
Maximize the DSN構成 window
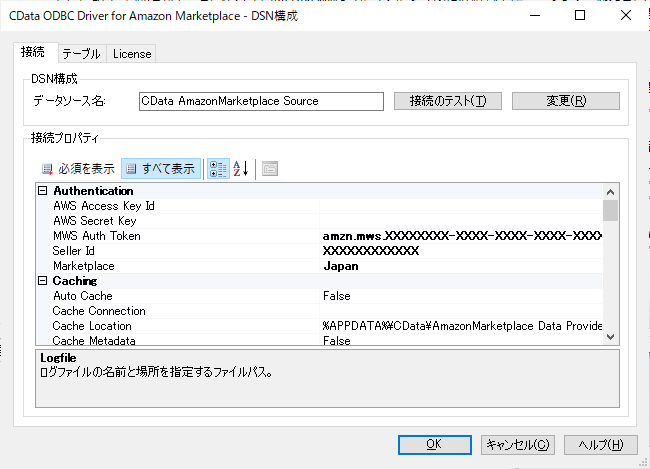pos(580,15)
